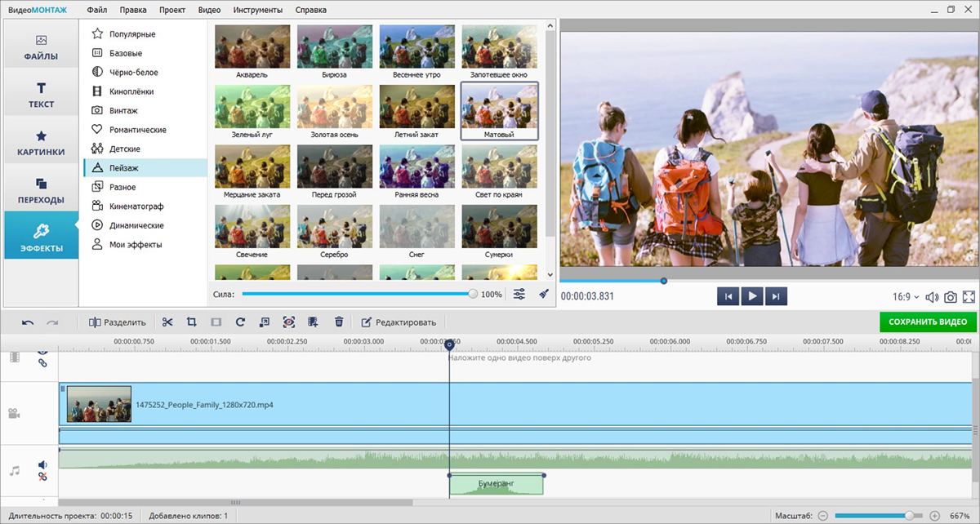Take snapshot with the camera icon
980x524 pixels.
[951, 297]
